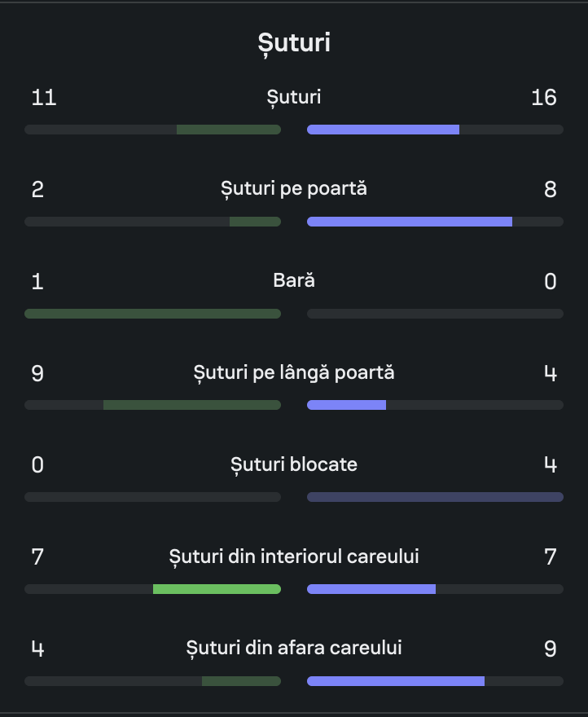Click the away value 9 for shots outside box

pyautogui.click(x=551, y=649)
